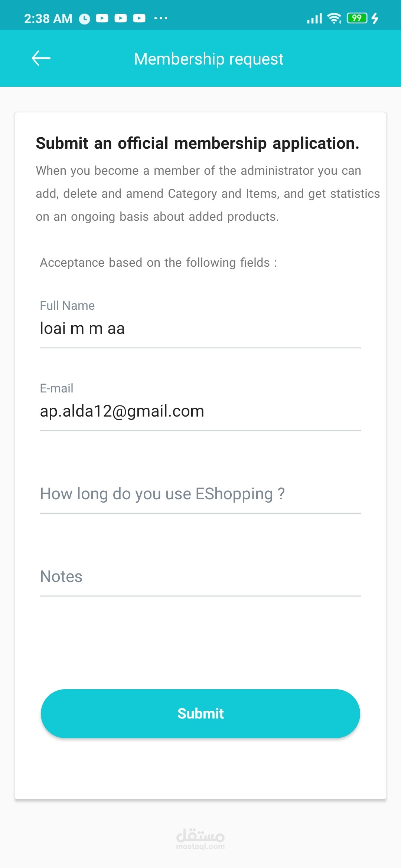
Task: Tap the cellular signal strength icon
Action: click(314, 18)
